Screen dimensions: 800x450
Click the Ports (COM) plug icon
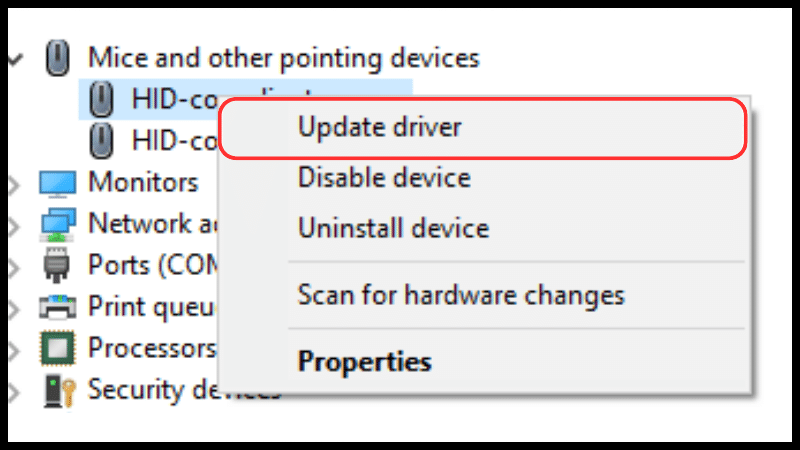point(57,265)
